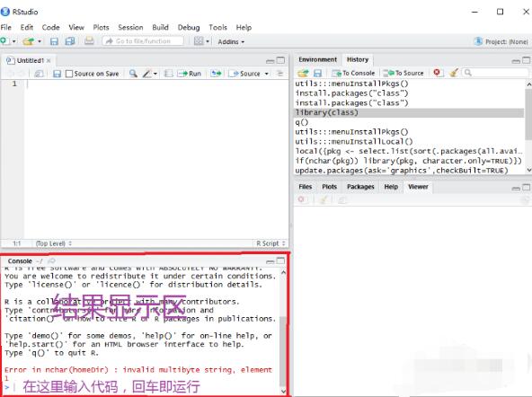532x397 pixels.
Task: Click the Clear all history broom icon
Action: click(x=454, y=73)
